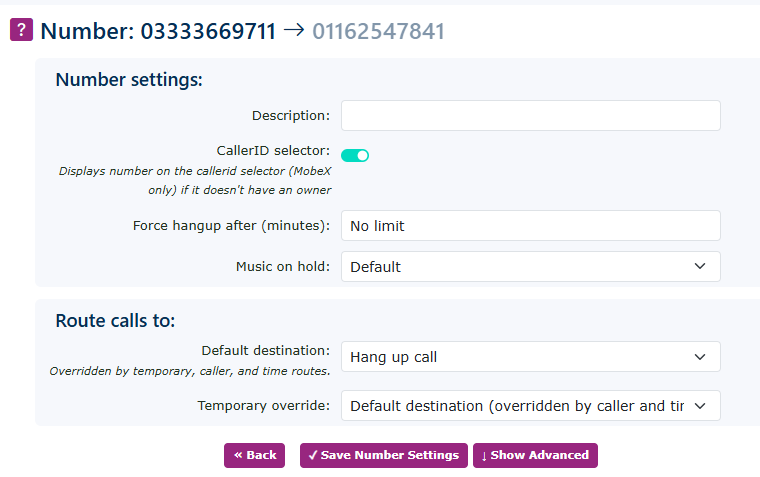
Task: Expand the Default destination dropdown
Action: (530, 357)
